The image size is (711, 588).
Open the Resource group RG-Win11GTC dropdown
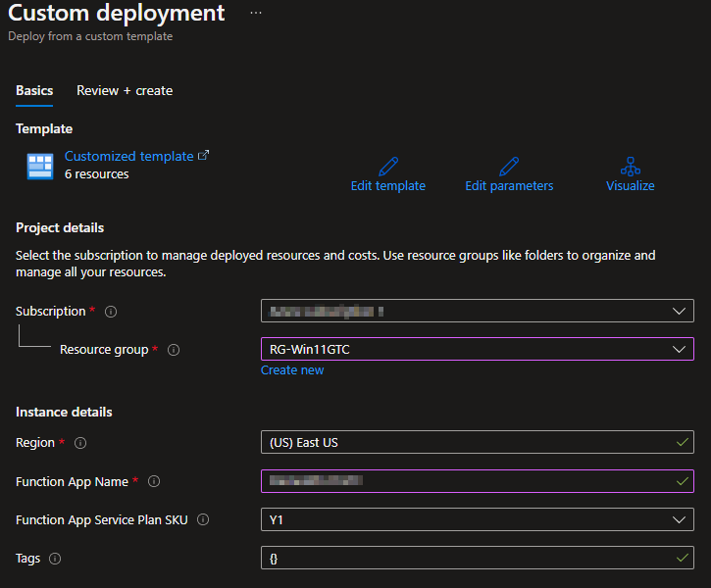pyautogui.click(x=478, y=349)
